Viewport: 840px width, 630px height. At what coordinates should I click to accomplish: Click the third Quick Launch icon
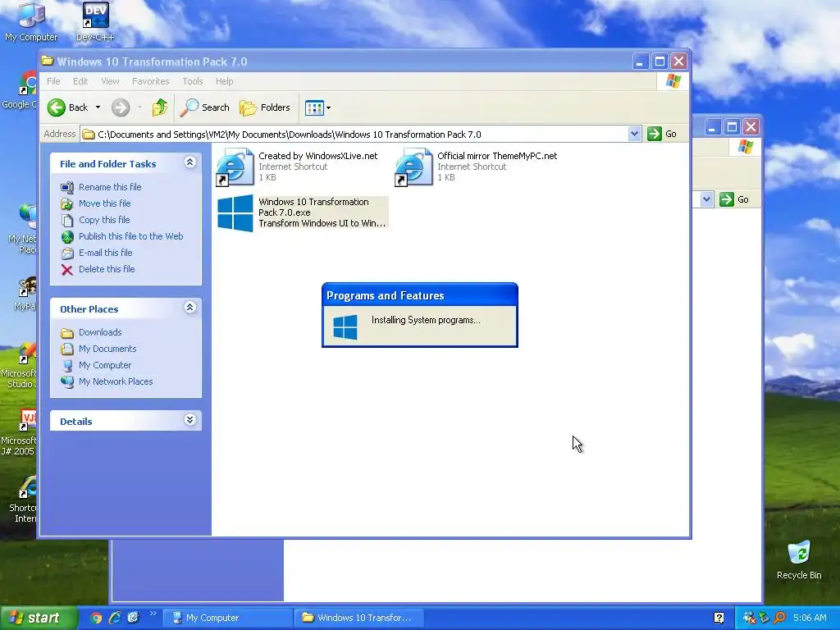coord(134,618)
